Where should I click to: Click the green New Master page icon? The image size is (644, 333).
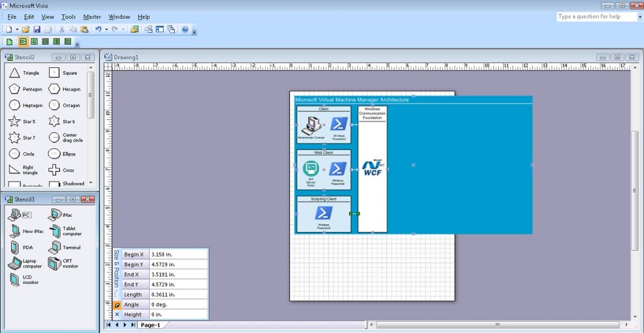pyautogui.click(x=9, y=41)
